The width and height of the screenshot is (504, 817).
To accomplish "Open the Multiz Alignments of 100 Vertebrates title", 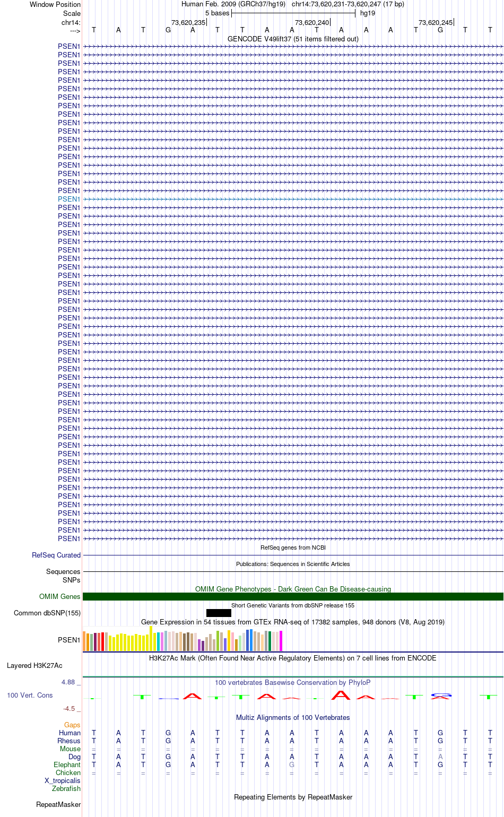I will coord(293,717).
